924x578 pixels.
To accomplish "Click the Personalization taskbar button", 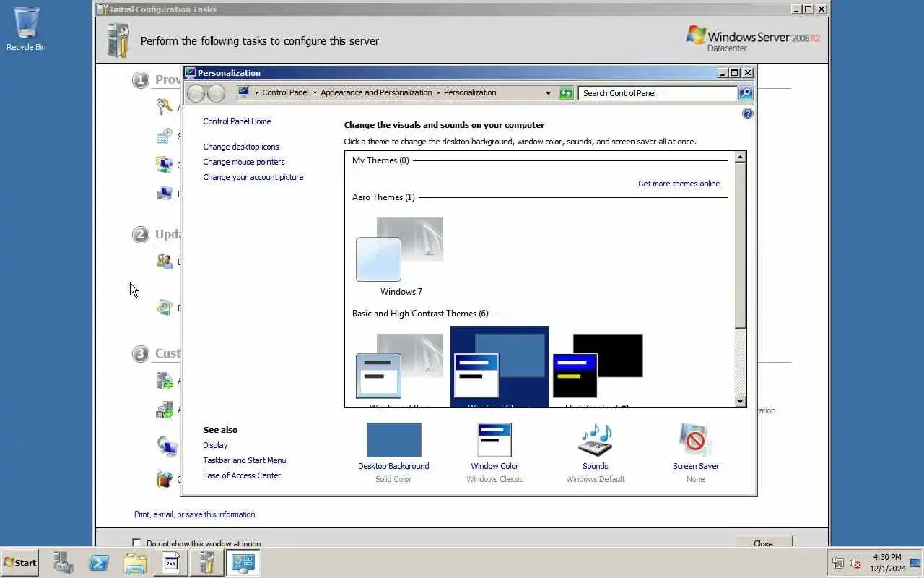I will [243, 562].
